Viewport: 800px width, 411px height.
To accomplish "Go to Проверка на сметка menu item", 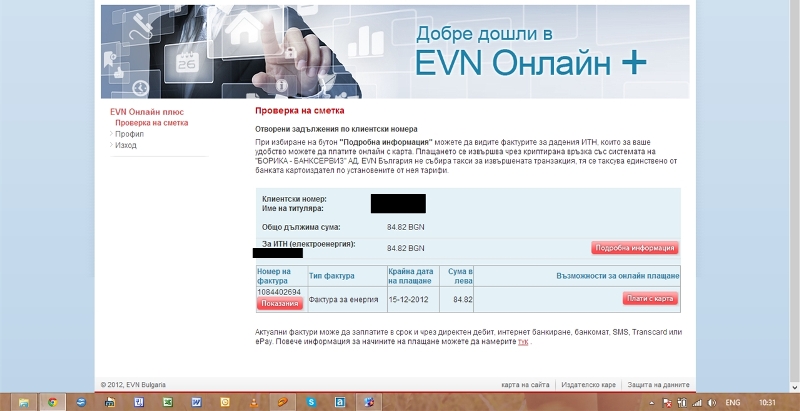I will click(151, 123).
